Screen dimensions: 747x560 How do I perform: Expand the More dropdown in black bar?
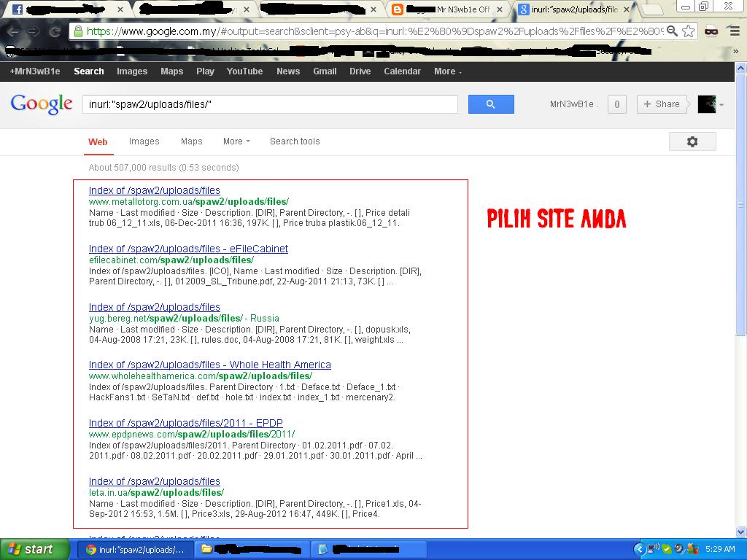tap(448, 71)
